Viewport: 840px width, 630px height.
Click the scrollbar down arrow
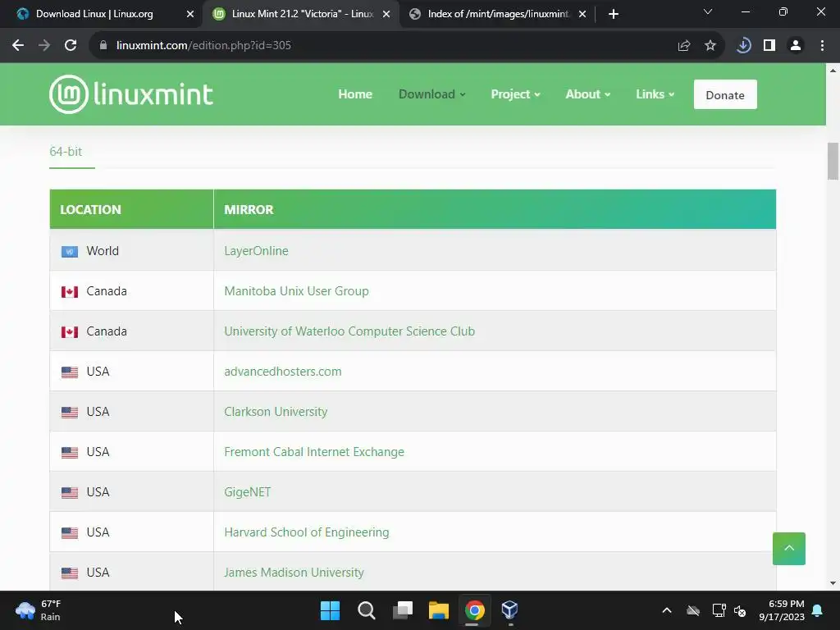833,583
